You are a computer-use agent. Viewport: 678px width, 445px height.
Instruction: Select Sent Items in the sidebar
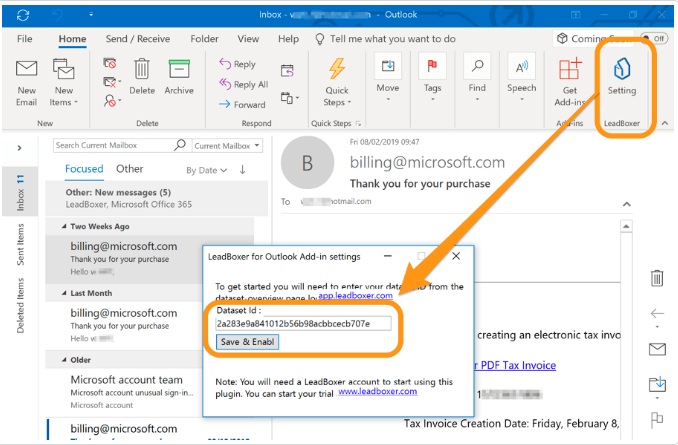[20, 244]
